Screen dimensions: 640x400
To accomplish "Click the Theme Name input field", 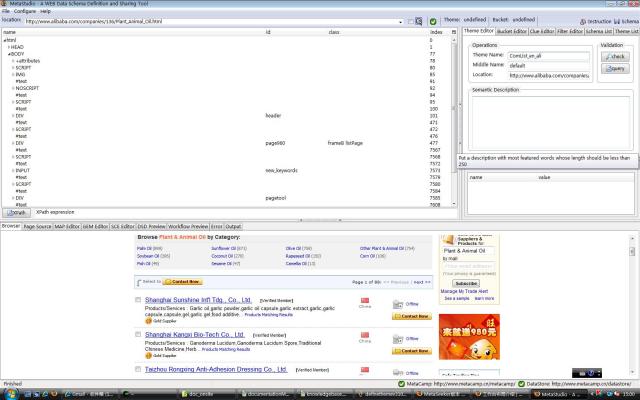I will pyautogui.click(x=549, y=56).
